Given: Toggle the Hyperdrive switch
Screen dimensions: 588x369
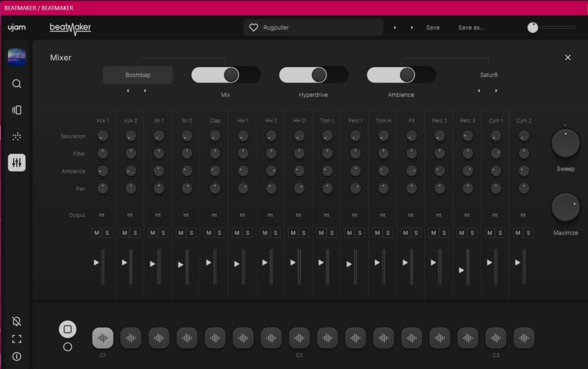Looking at the screenshot, I should click(313, 75).
